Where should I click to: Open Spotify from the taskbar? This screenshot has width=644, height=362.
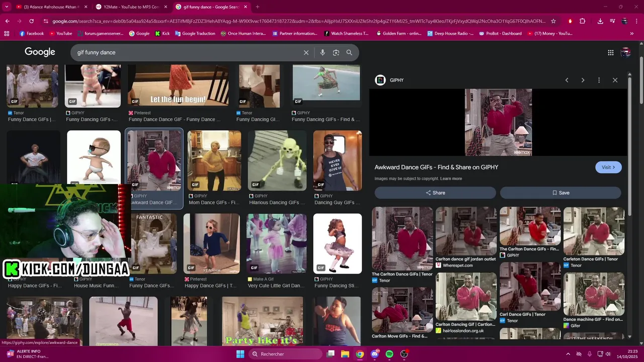coord(389,354)
